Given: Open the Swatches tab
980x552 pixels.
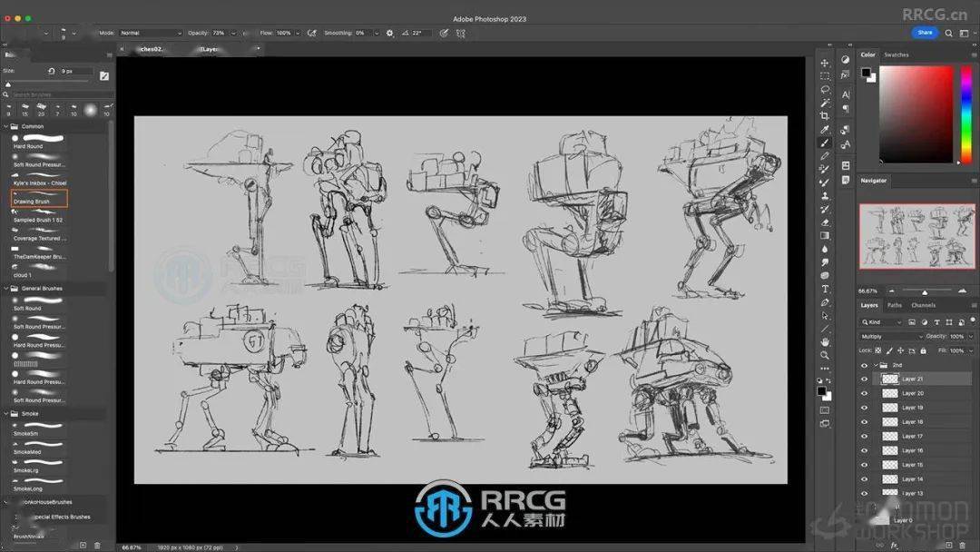Looking at the screenshot, I should click(x=897, y=54).
